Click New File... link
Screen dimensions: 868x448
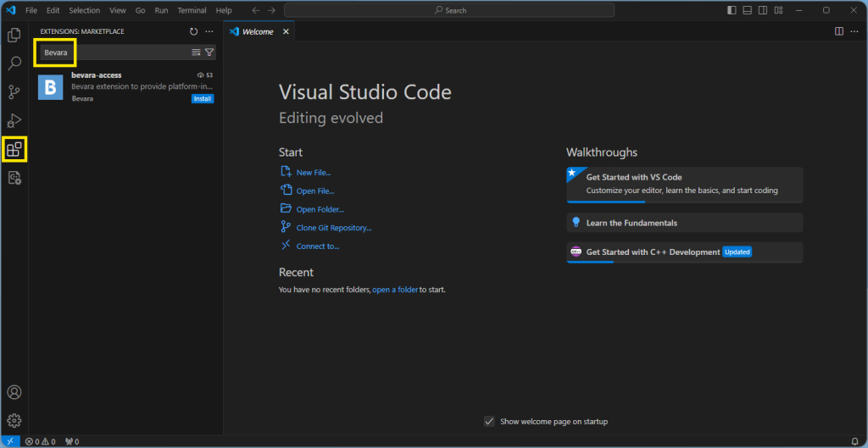314,173
